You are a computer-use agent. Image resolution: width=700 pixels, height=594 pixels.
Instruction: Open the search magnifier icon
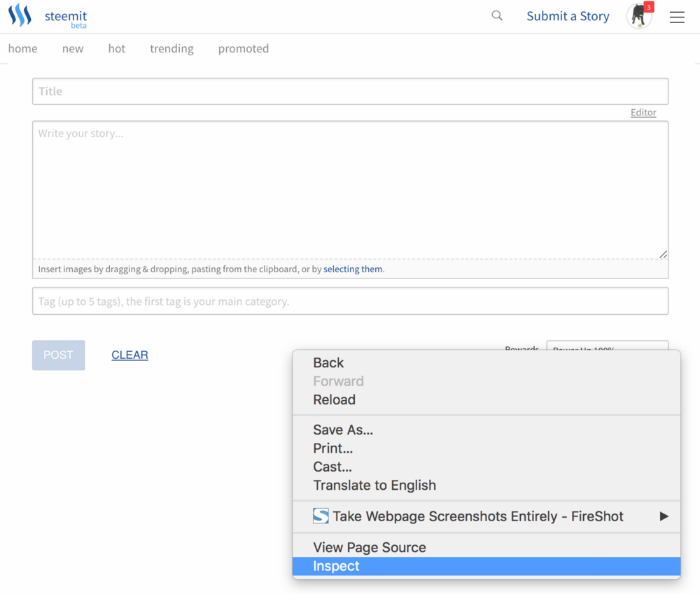coord(497,15)
